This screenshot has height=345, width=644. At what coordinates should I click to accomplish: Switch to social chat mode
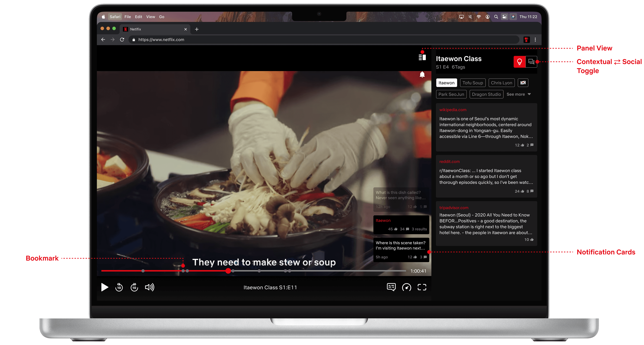(x=531, y=62)
